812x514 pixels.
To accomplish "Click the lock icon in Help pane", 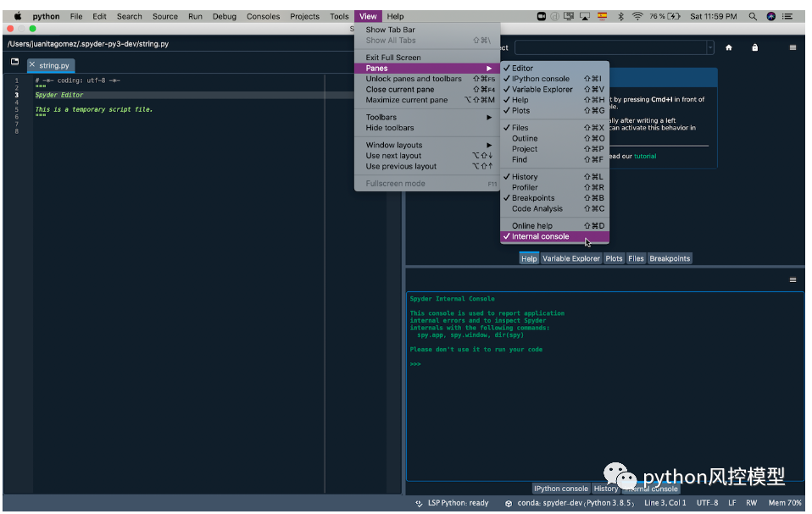I will click(x=754, y=47).
